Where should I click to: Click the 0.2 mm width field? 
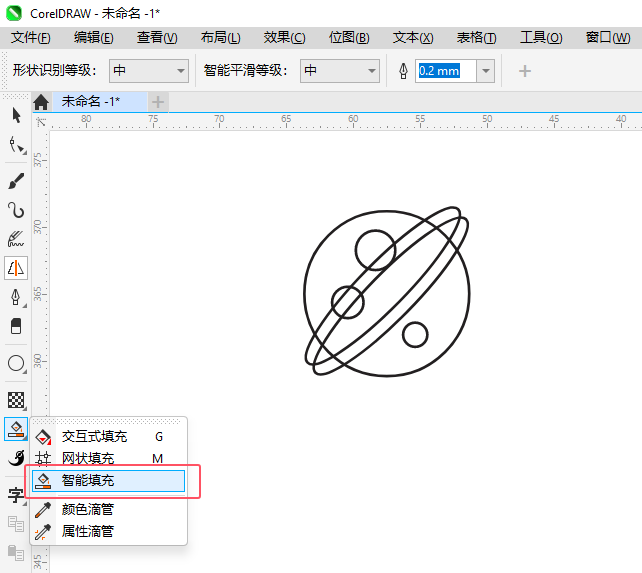pos(445,71)
